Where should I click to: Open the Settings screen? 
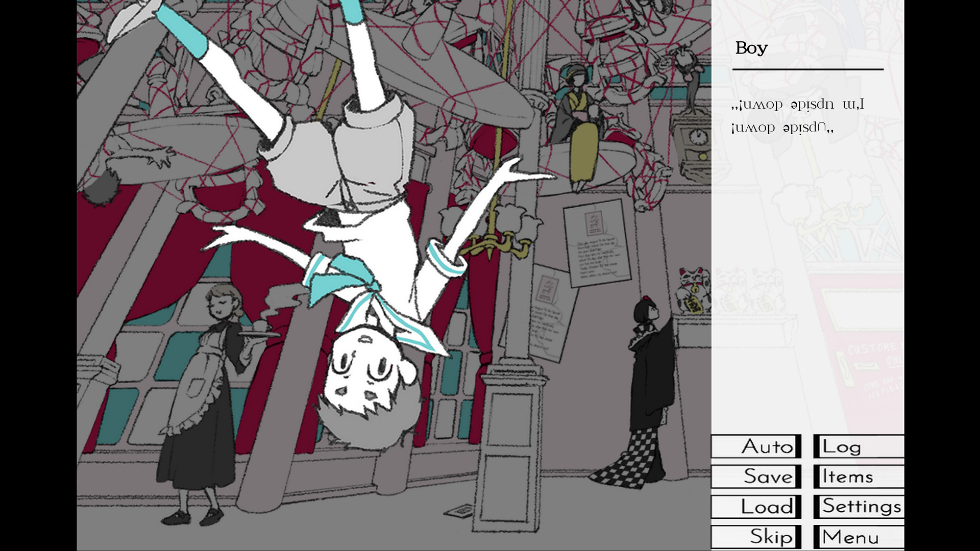pos(859,507)
